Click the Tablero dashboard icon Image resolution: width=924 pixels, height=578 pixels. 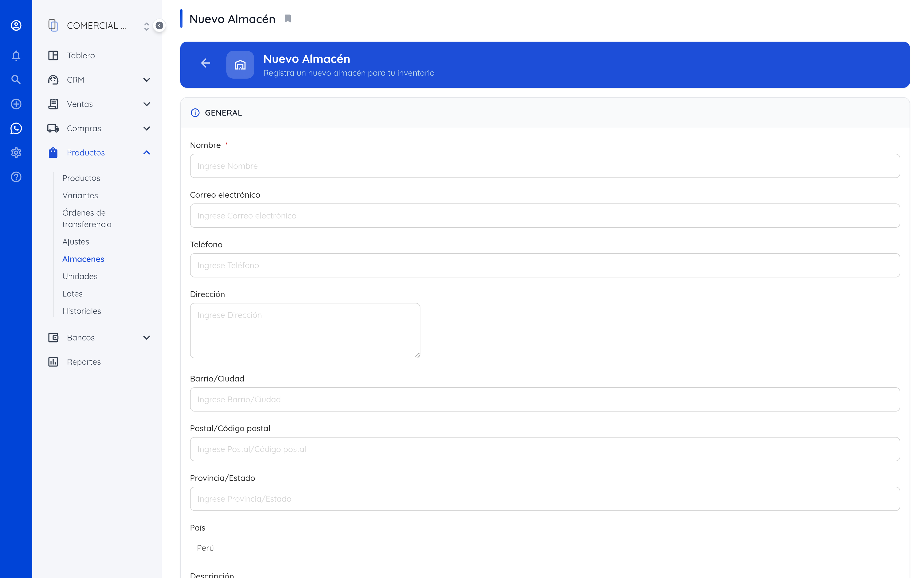53,55
